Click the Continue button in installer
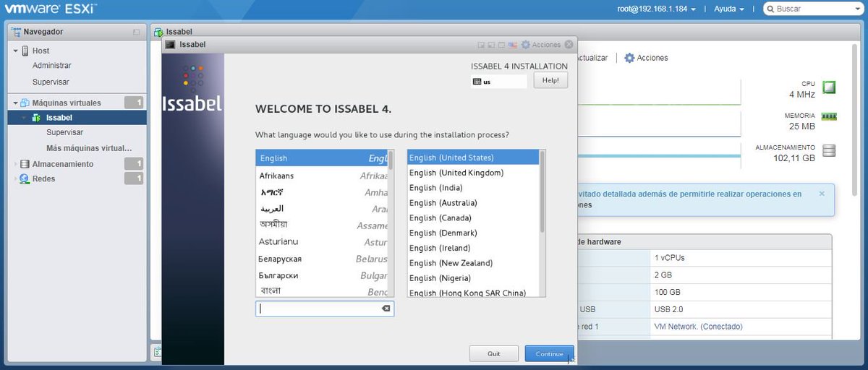 coord(550,354)
